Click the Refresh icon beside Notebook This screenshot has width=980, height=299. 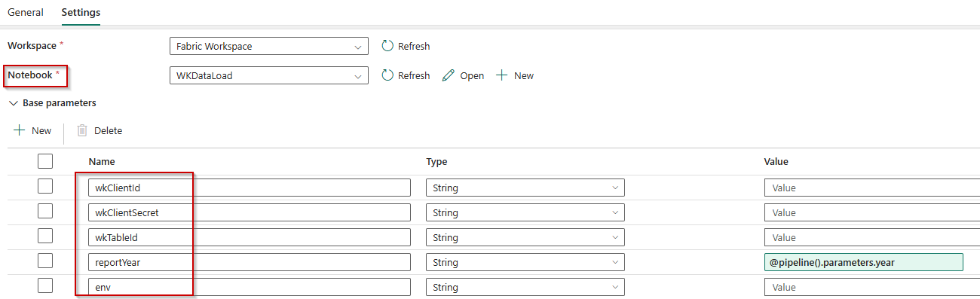(x=387, y=75)
